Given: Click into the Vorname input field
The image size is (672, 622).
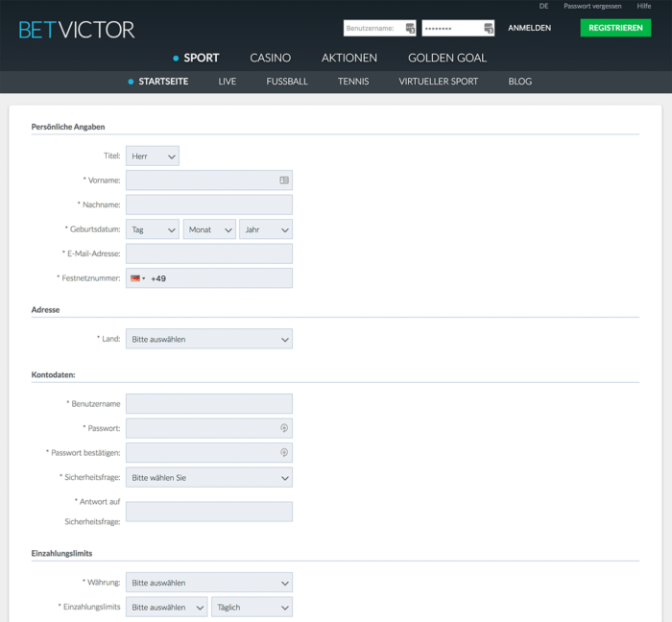Looking at the screenshot, I should [x=209, y=180].
